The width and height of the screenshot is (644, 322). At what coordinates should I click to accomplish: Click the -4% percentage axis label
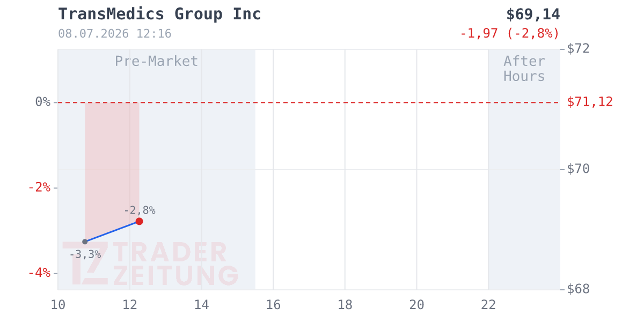click(x=39, y=273)
